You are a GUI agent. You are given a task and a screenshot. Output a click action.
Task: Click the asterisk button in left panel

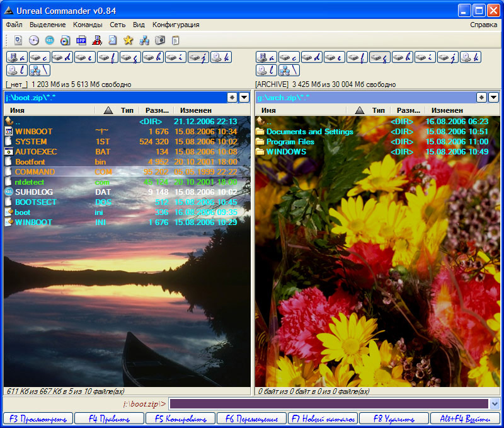tap(232, 97)
